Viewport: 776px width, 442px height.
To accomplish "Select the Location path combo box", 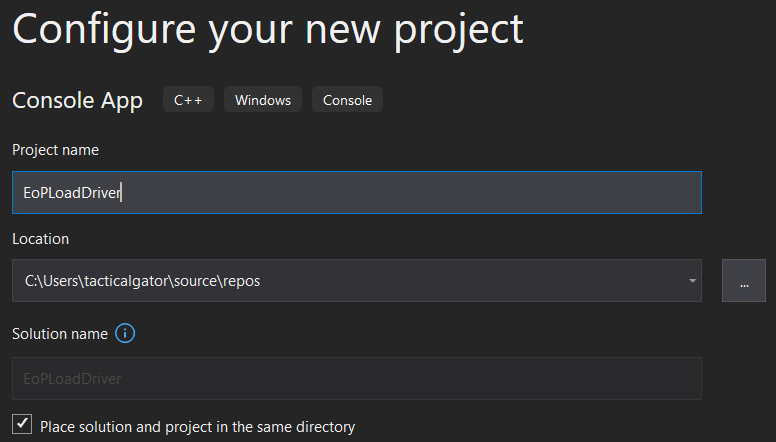I will 357,280.
